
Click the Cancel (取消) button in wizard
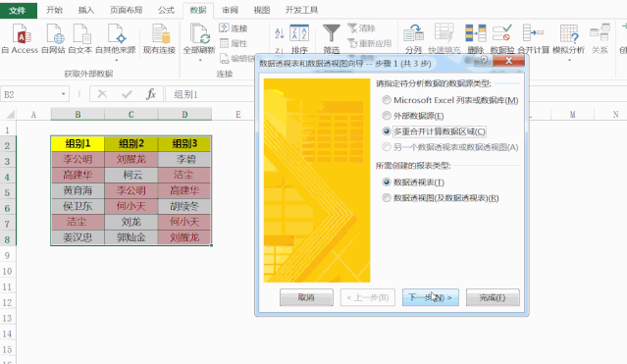tap(306, 297)
